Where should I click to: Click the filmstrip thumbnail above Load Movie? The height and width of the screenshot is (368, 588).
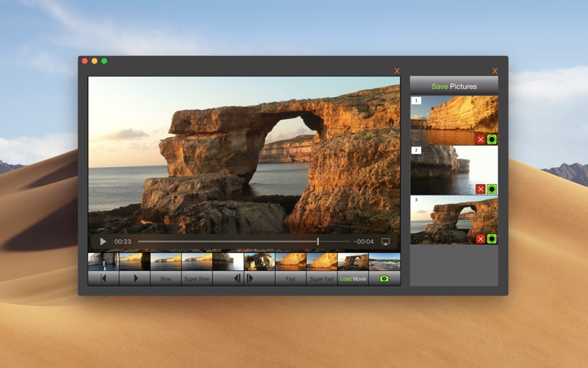click(x=353, y=261)
